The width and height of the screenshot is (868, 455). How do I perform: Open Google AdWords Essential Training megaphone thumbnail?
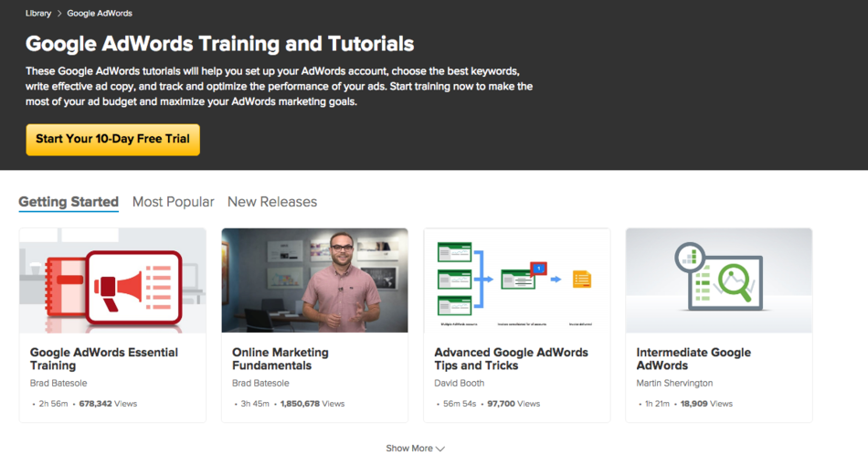click(x=112, y=280)
